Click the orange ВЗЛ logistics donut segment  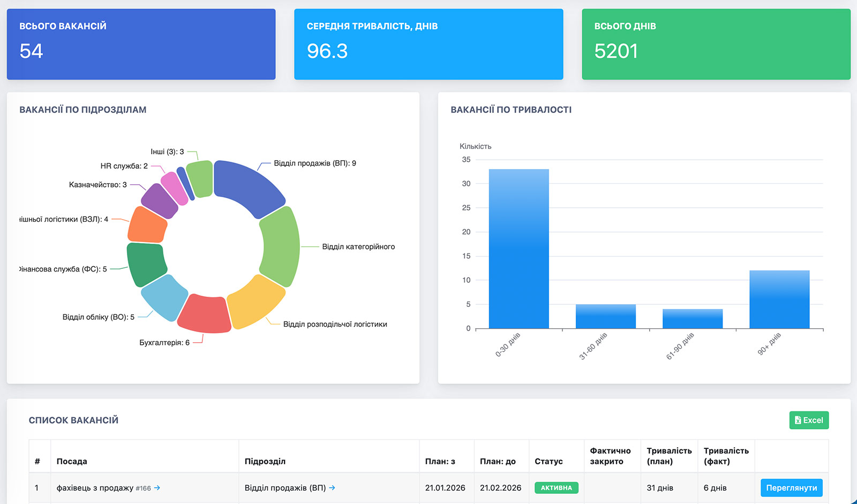click(x=147, y=225)
